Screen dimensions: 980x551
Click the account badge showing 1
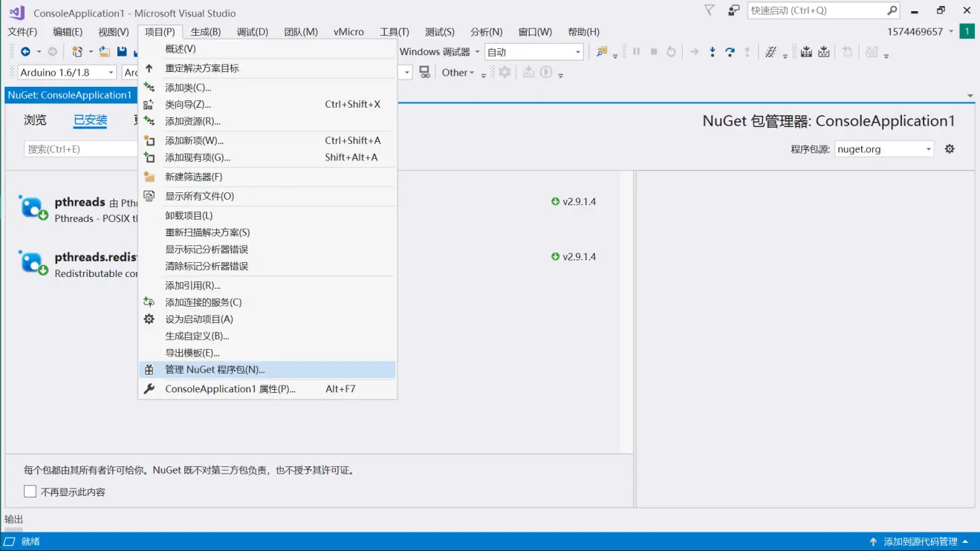967,31
